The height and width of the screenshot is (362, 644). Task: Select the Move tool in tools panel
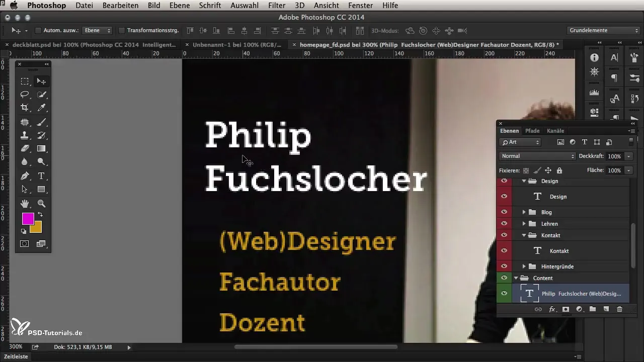point(41,81)
